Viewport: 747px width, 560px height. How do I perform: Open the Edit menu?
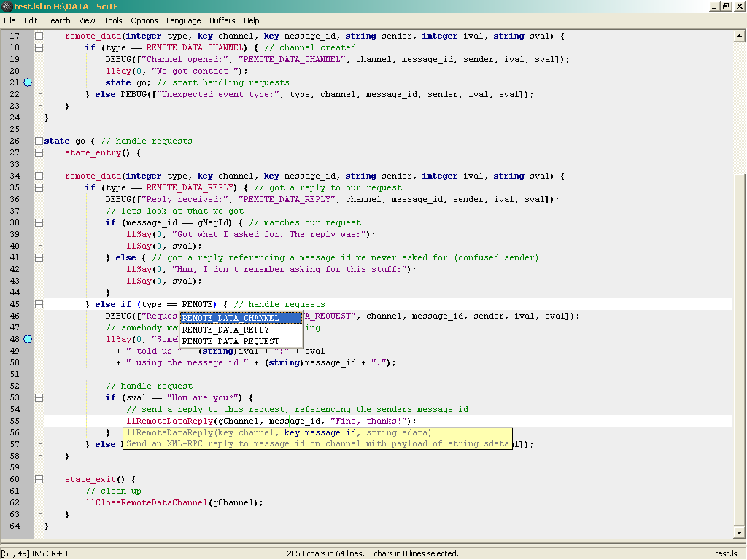31,20
